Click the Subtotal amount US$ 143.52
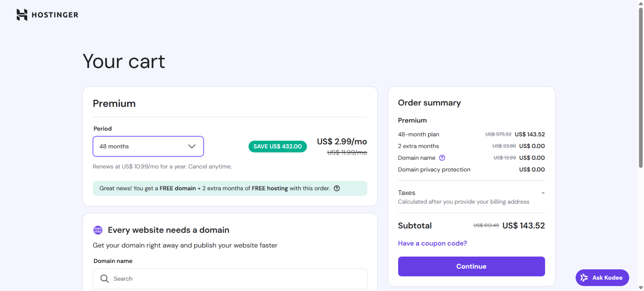 click(x=523, y=225)
